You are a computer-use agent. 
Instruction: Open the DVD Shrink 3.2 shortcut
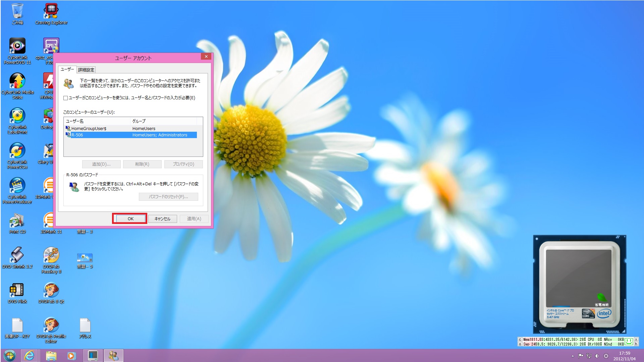click(x=17, y=256)
